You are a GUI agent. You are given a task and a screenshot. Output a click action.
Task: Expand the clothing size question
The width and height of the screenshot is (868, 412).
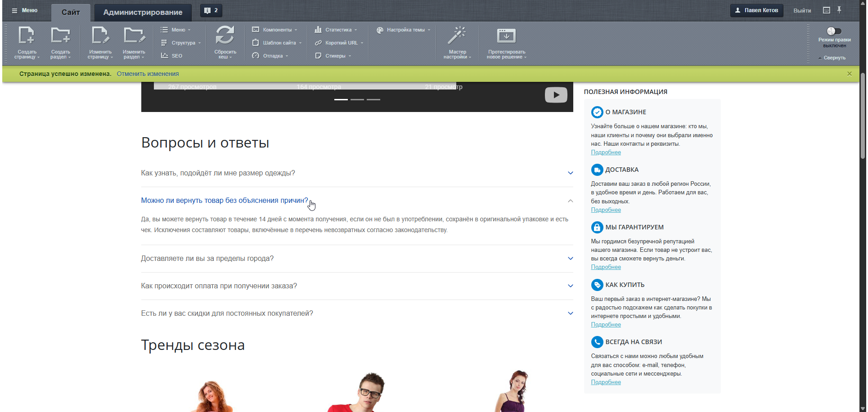[x=570, y=173]
